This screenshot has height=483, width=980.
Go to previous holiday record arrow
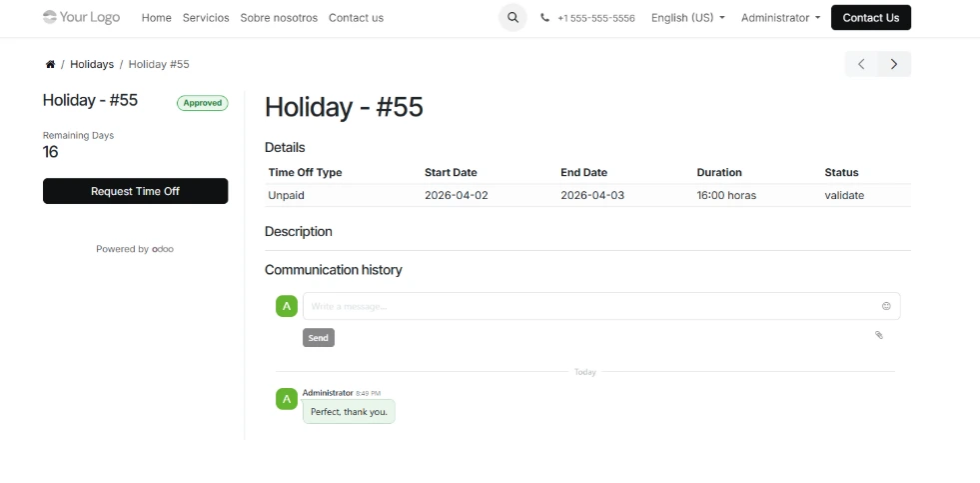tap(861, 64)
